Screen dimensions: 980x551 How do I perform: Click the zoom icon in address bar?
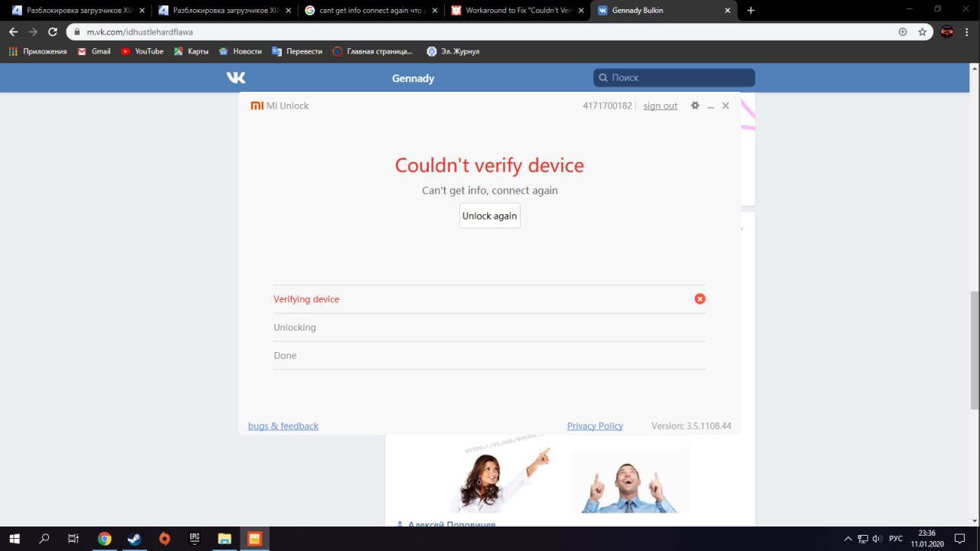(x=903, y=32)
